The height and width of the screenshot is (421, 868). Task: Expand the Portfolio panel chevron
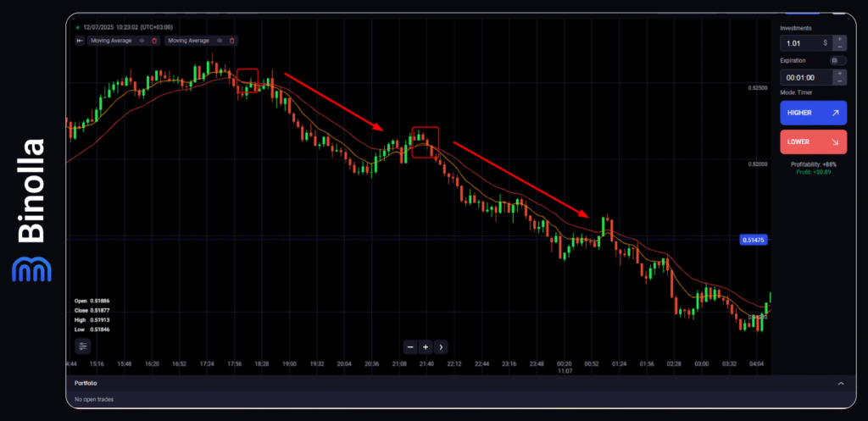(x=841, y=384)
